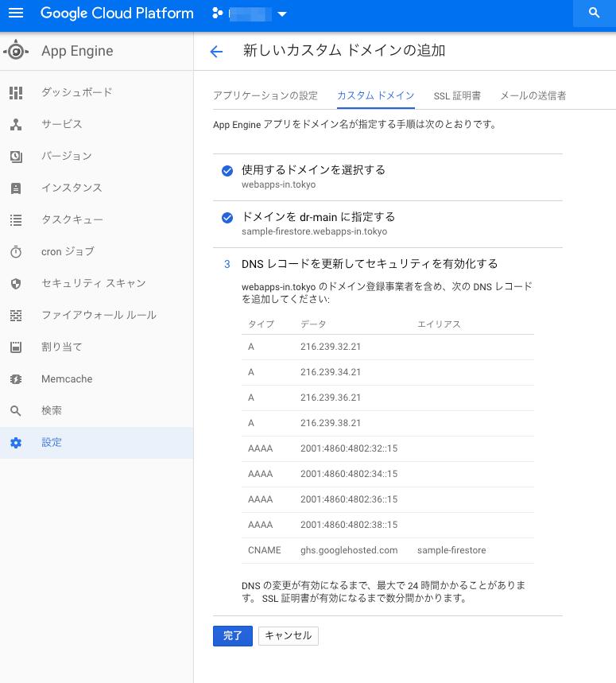Image resolution: width=616 pixels, height=683 pixels.
Task: Click the キャンセル button
Action: (x=289, y=636)
